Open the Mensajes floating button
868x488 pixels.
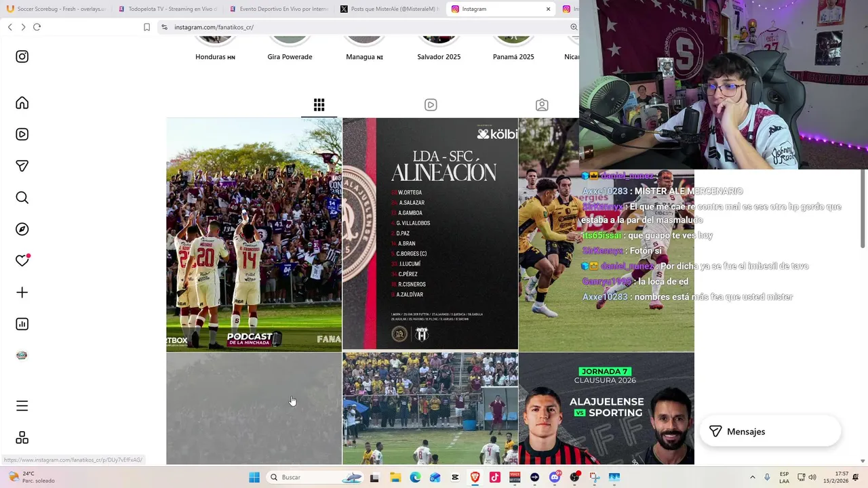(770, 431)
